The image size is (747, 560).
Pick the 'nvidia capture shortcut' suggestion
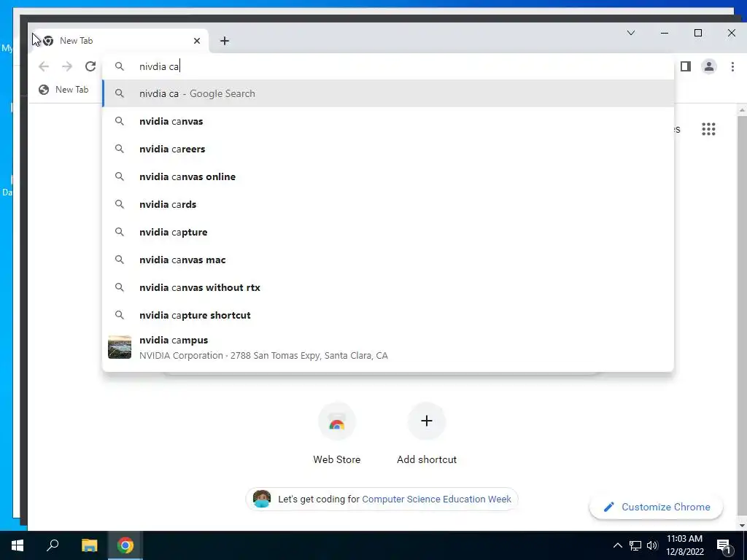click(388, 315)
